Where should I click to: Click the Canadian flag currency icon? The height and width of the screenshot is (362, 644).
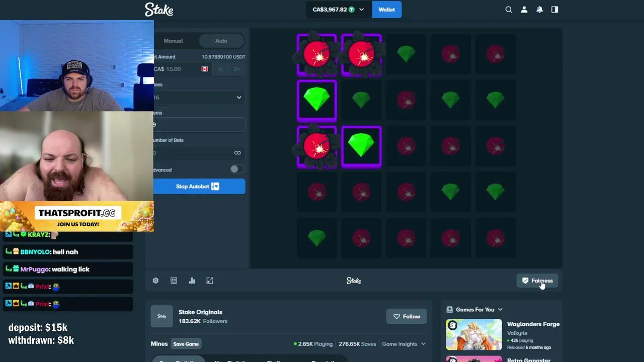(x=205, y=69)
